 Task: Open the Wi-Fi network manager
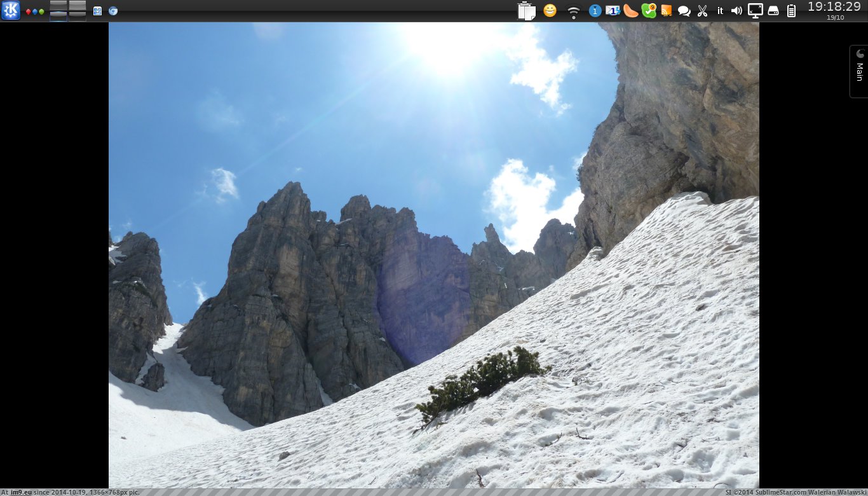(574, 11)
